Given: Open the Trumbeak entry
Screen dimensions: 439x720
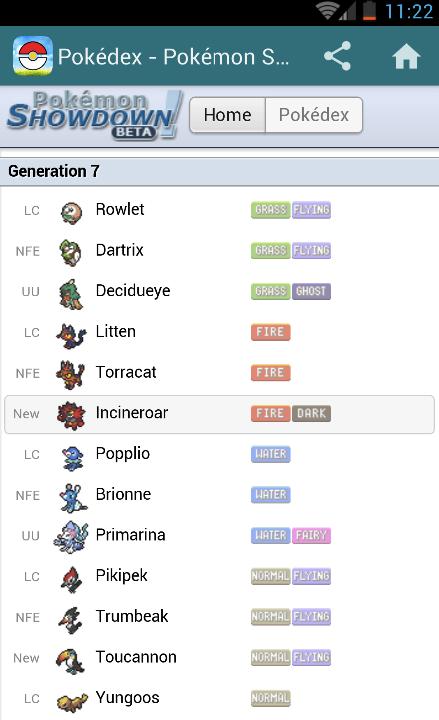Looking at the screenshot, I should pyautogui.click(x=220, y=617).
